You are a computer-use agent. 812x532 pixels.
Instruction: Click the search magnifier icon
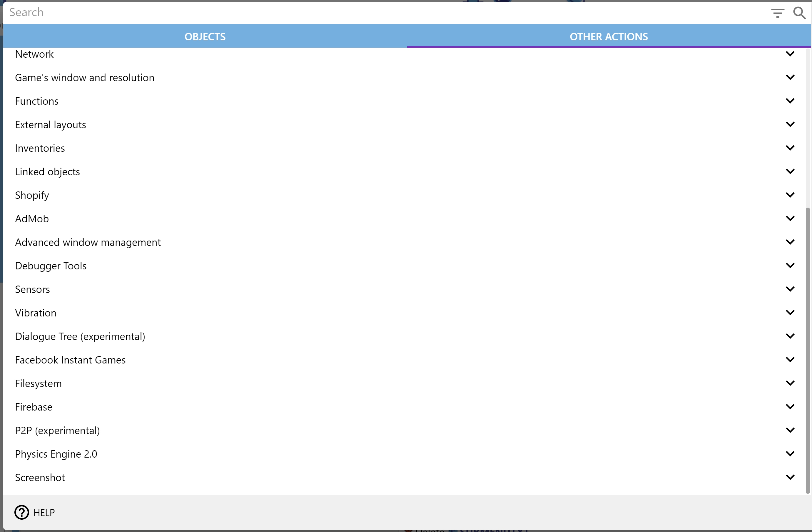click(799, 13)
